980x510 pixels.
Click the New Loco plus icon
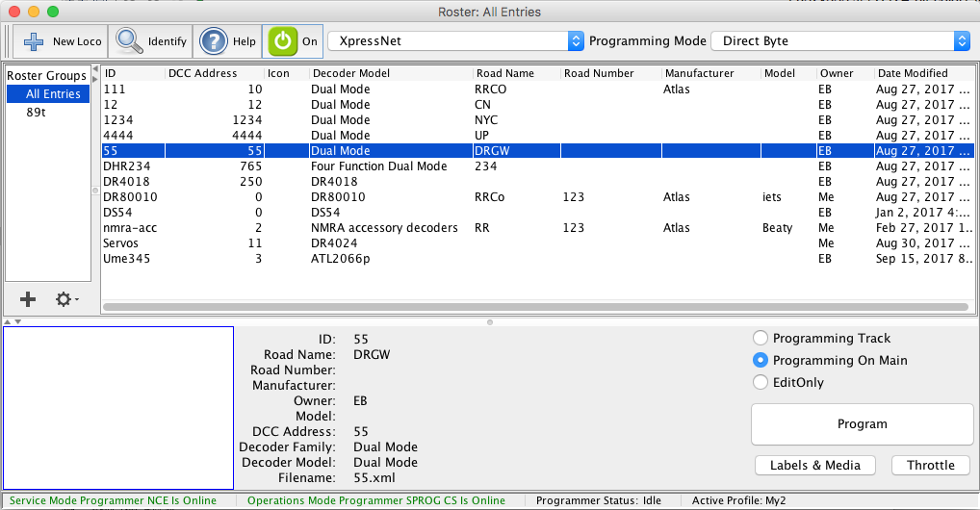tap(34, 41)
